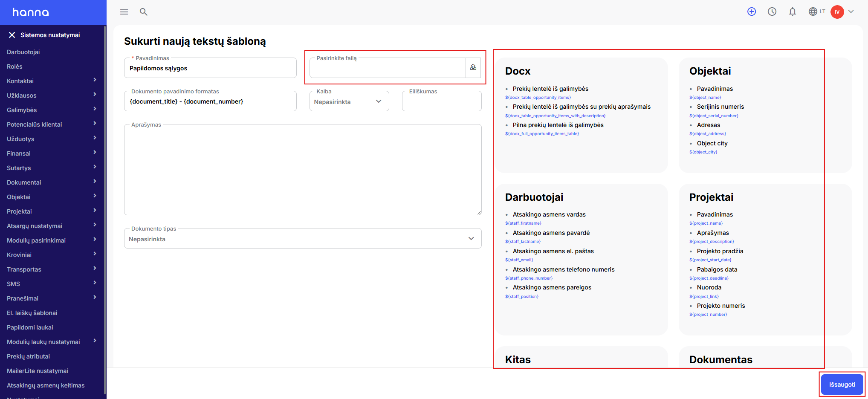Screen dimensions: 868x399
Task: Open the Dokumentai sidebar item
Action: point(24,182)
